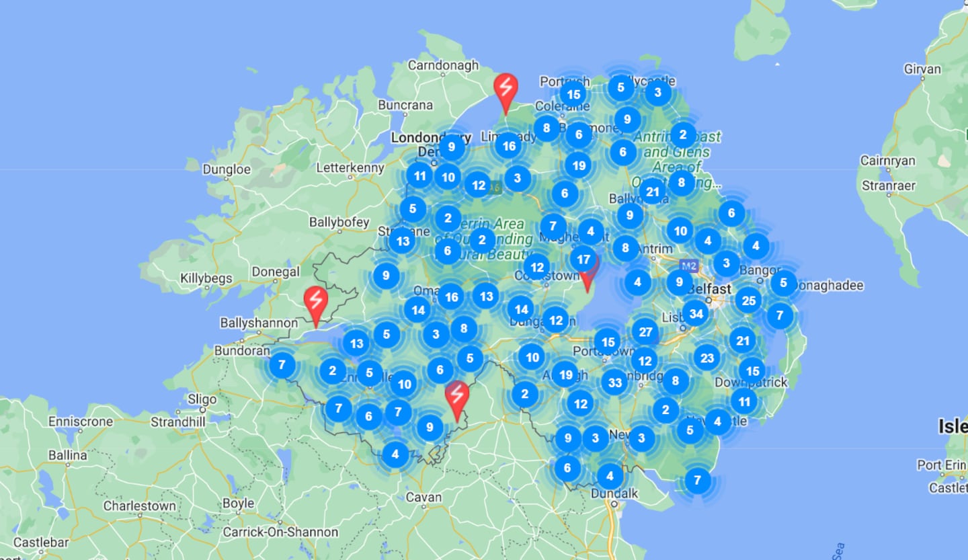Select the 4 cluster above Dundalk

(x=610, y=476)
